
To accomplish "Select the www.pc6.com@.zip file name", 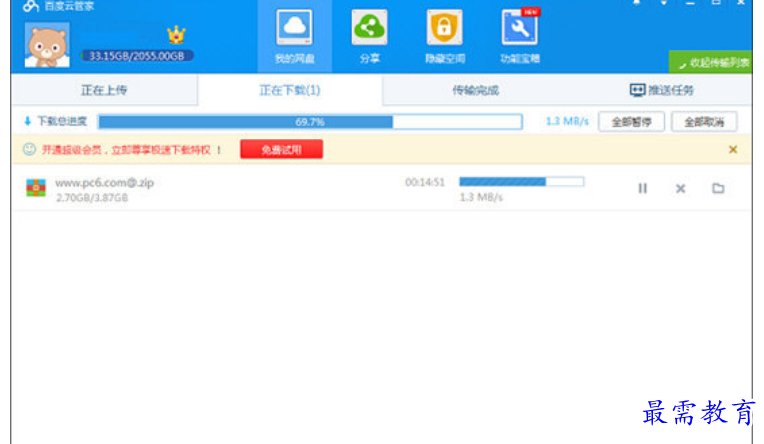I will click(104, 183).
